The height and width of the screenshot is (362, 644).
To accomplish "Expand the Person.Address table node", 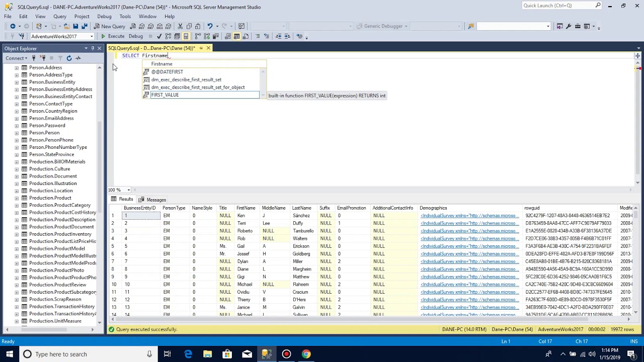I will click(17, 67).
